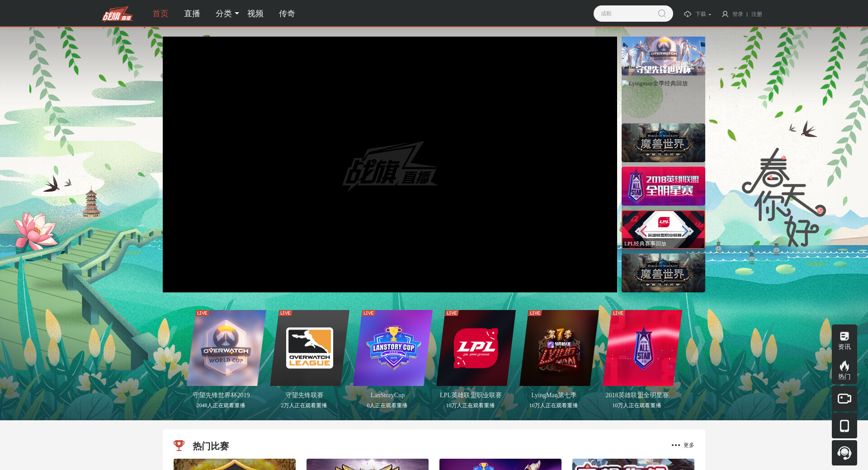Screen dimensions: 868x470
Task: Select the 2018英雄联盟全明星赛 playlist thumbnail
Action: point(663,186)
